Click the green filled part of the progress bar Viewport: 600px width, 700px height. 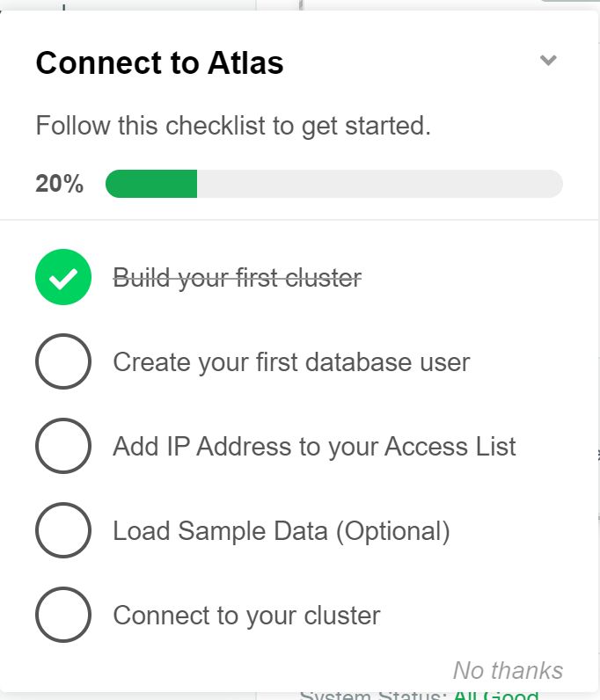(151, 184)
